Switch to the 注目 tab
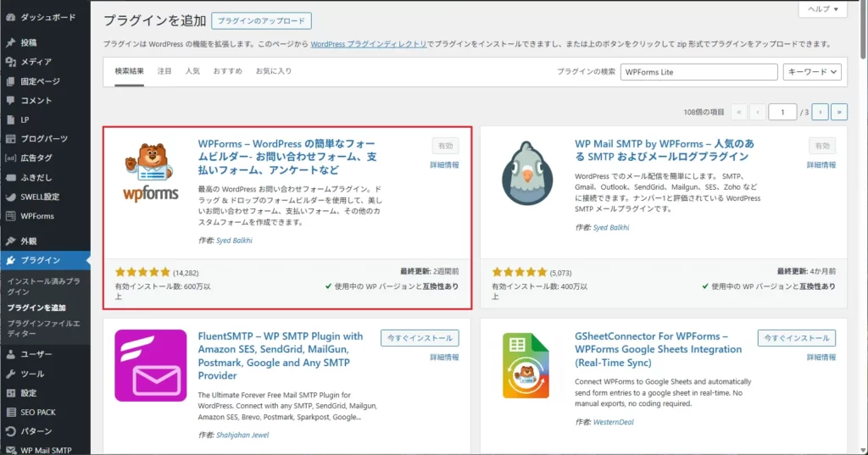The image size is (868, 455). click(x=164, y=71)
